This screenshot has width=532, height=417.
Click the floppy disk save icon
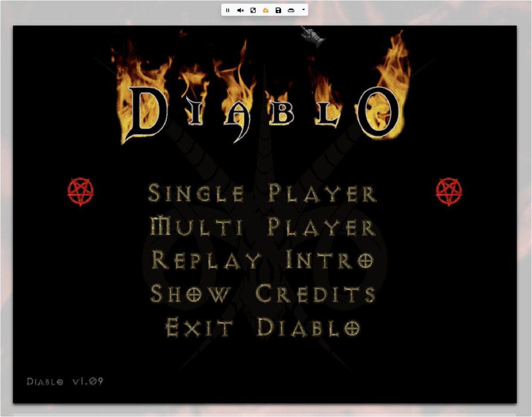point(278,10)
